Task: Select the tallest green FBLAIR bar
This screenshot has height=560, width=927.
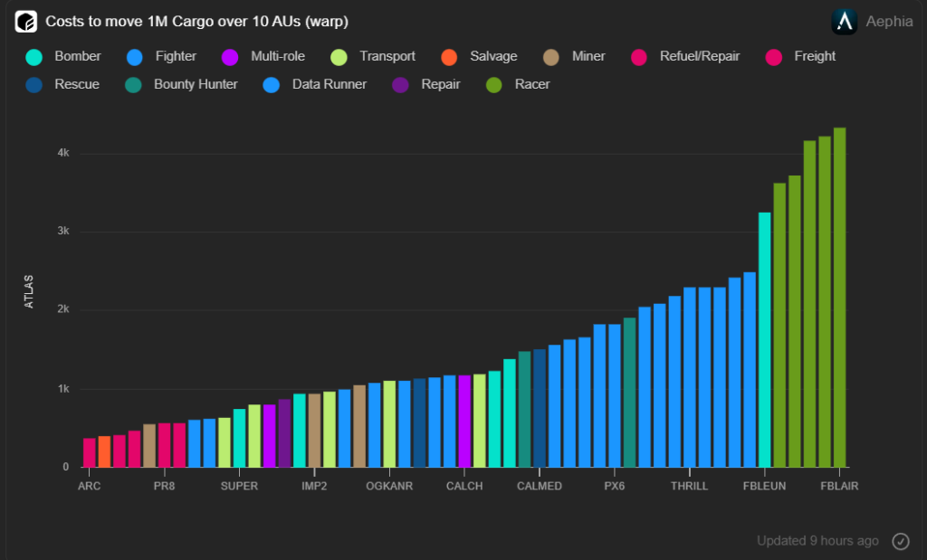Action: tap(839, 298)
